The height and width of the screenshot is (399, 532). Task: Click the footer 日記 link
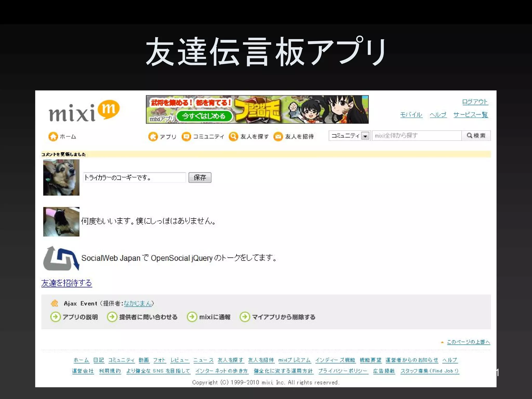click(99, 360)
